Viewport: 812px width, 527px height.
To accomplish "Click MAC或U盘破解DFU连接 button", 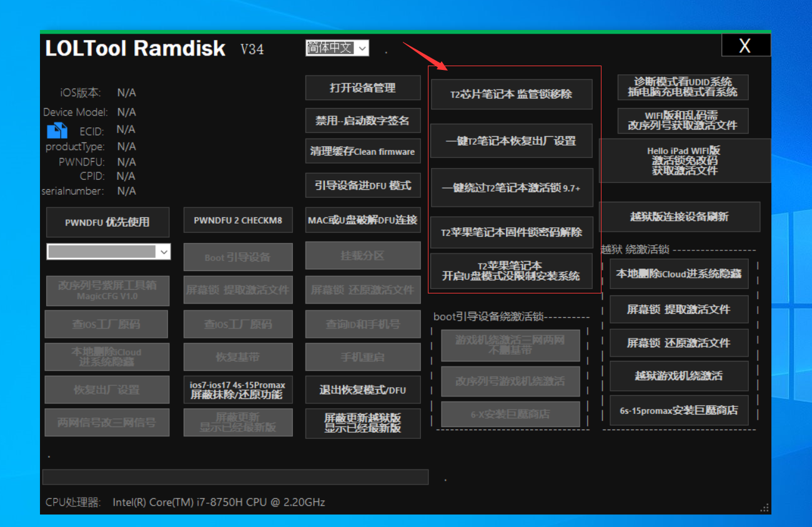I will tap(363, 220).
